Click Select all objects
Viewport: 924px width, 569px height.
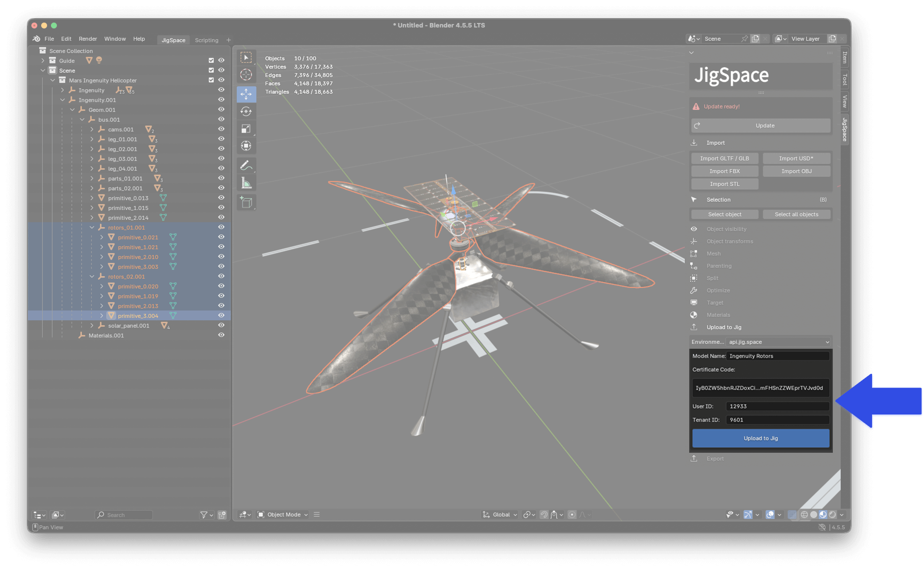(x=797, y=214)
